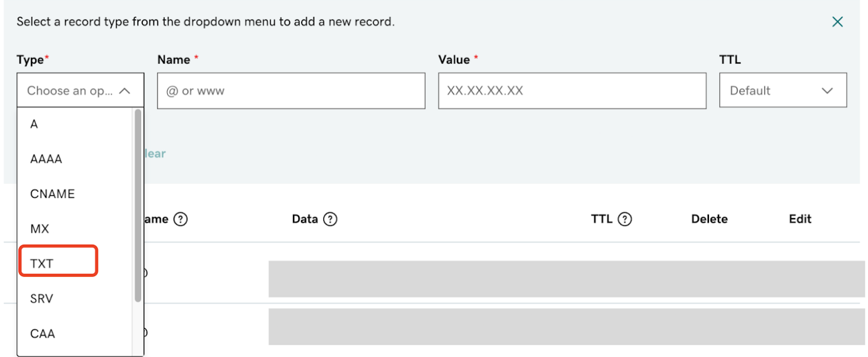Click the Delete column header

coord(709,219)
